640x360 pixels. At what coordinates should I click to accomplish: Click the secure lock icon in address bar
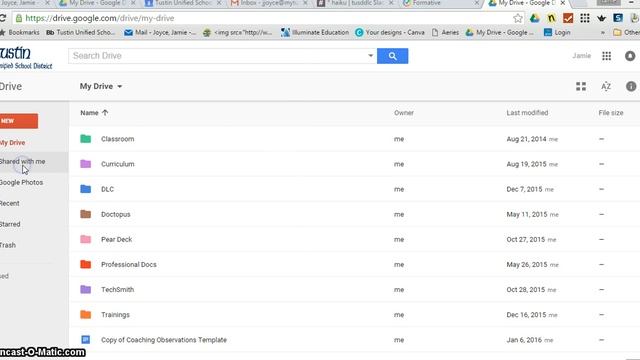tap(19, 18)
